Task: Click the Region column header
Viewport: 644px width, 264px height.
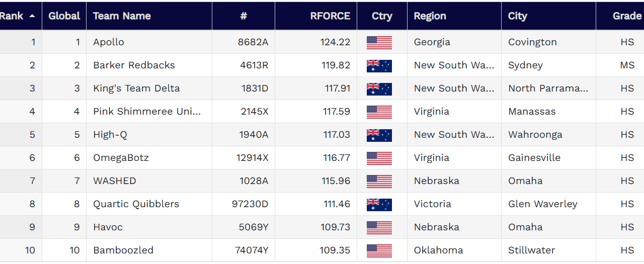Action: click(430, 16)
